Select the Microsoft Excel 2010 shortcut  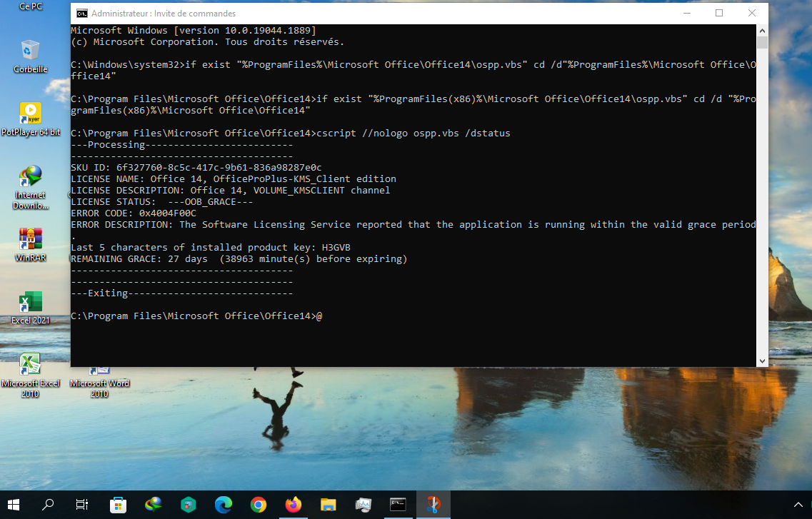coord(31,376)
